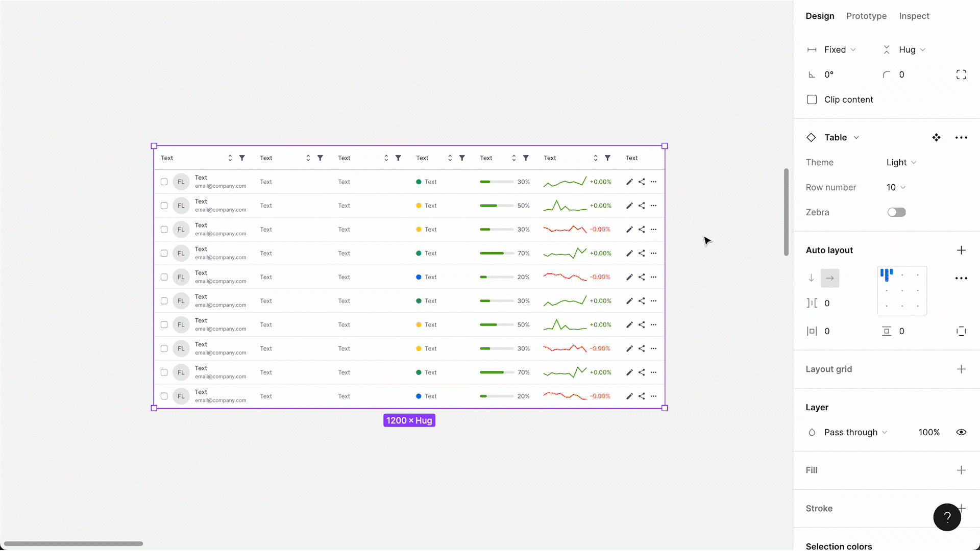980x551 pixels.
Task: Toggle layer visibility eye icon
Action: pos(961,432)
